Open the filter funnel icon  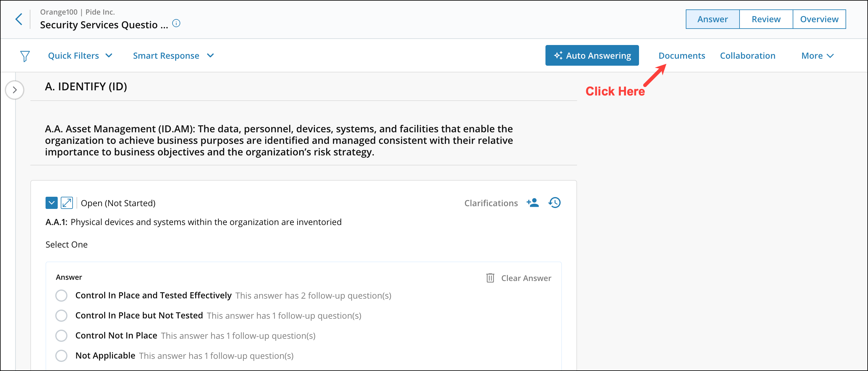tap(25, 56)
